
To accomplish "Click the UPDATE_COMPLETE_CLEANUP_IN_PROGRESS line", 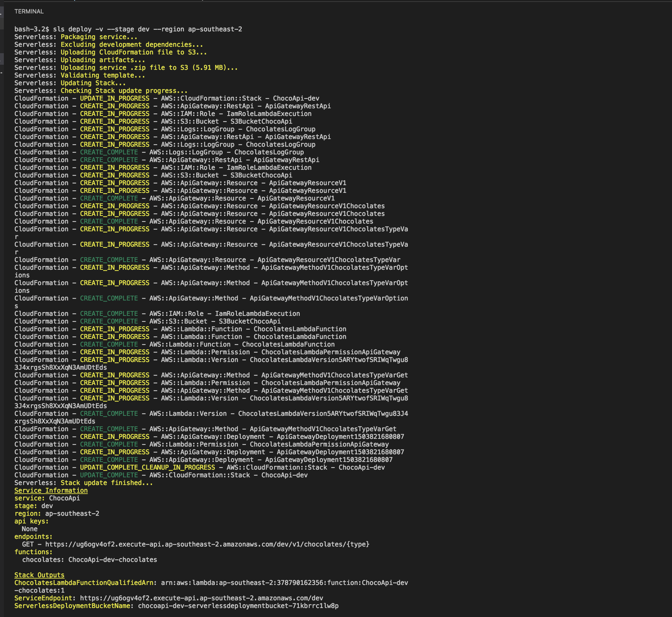I will coord(199,467).
